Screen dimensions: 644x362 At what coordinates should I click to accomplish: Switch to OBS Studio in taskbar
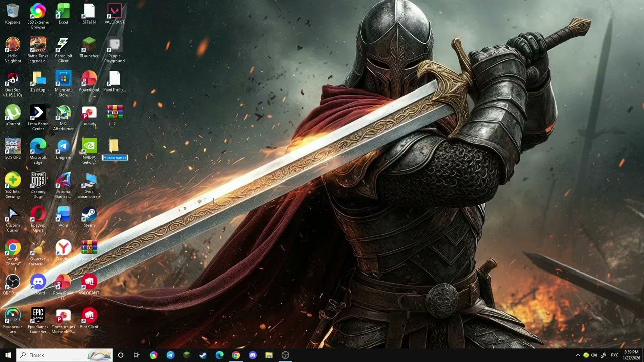click(x=285, y=355)
